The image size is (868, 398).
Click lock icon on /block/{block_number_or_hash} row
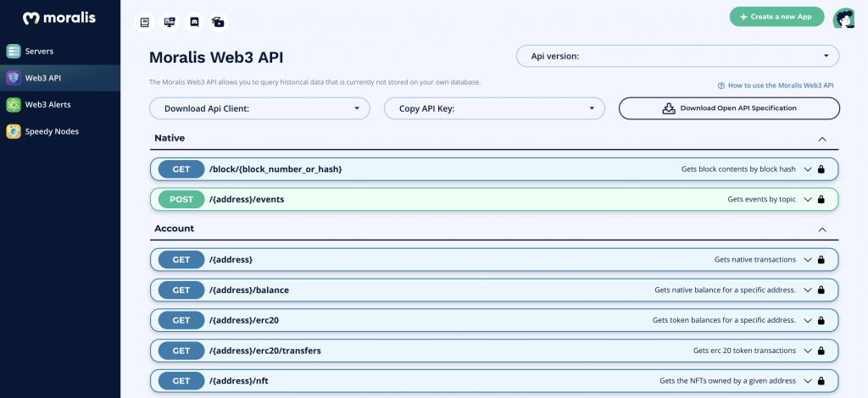821,169
